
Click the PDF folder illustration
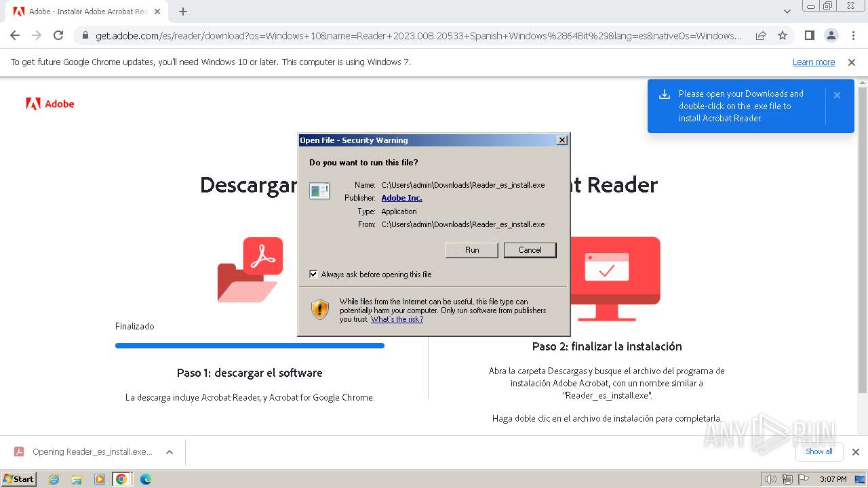pyautogui.click(x=250, y=269)
